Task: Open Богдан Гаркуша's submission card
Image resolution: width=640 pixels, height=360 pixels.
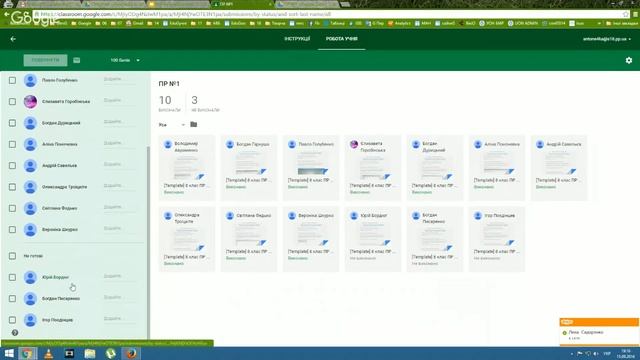Action: click(x=249, y=168)
